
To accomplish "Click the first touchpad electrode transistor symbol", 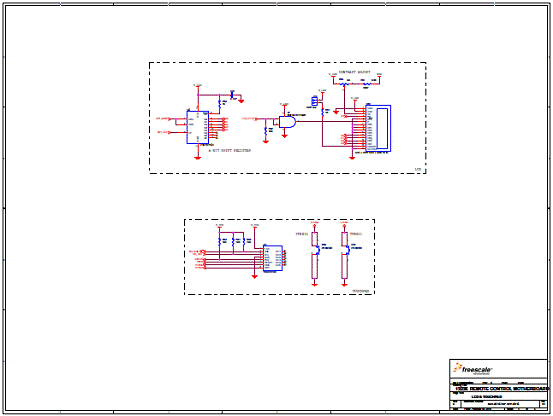I will click(x=317, y=250).
